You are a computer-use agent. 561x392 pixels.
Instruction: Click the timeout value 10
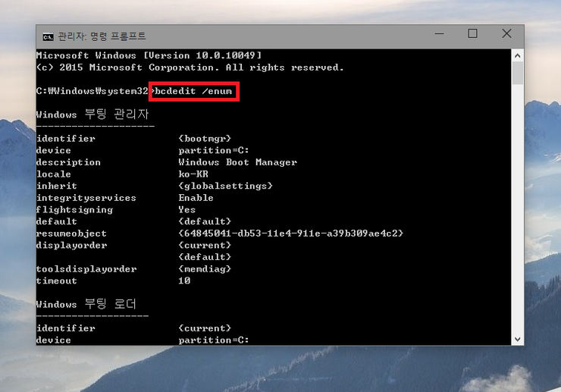[x=184, y=281]
